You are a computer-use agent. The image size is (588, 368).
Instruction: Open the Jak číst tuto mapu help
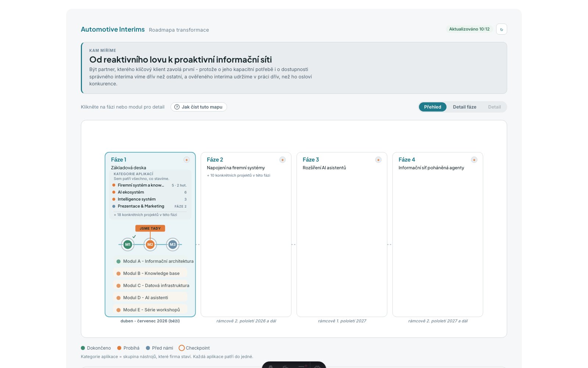coord(199,107)
